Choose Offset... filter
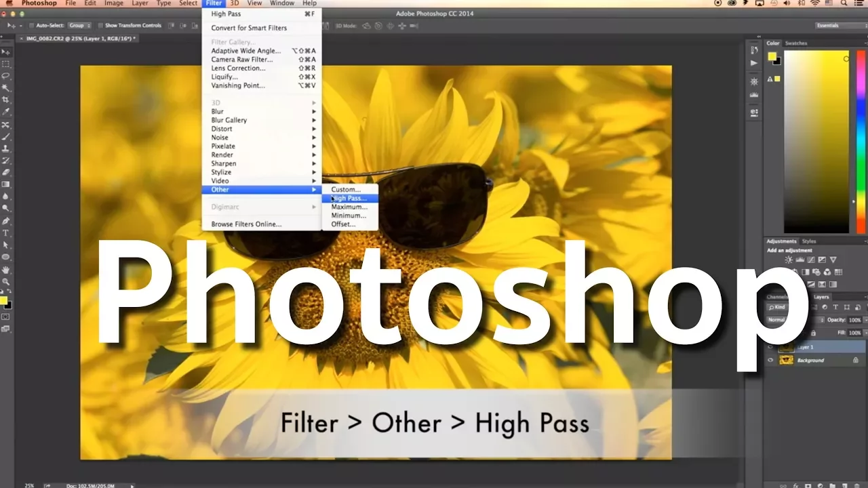The height and width of the screenshot is (488, 868). click(x=350, y=224)
